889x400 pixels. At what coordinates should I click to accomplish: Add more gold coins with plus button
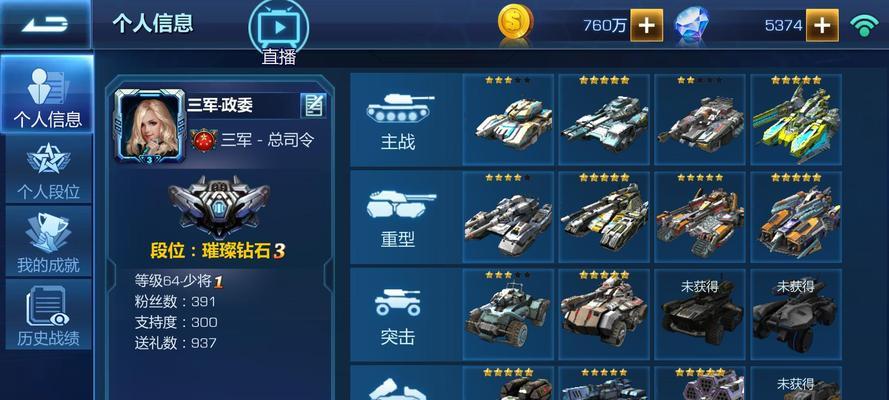pyautogui.click(x=646, y=25)
